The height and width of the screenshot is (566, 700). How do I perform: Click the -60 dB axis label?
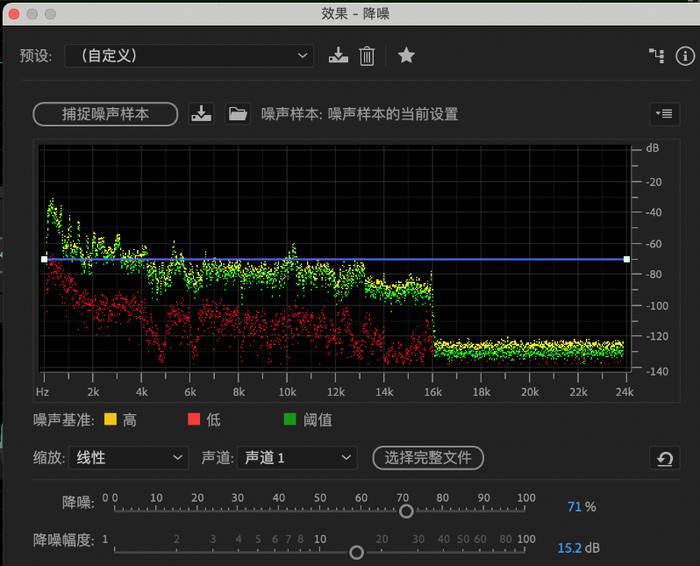(654, 244)
